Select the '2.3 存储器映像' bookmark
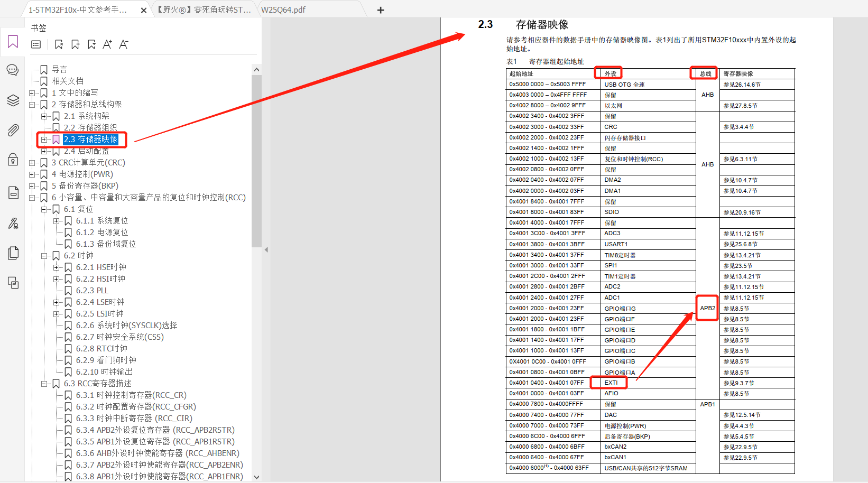 tap(90, 139)
